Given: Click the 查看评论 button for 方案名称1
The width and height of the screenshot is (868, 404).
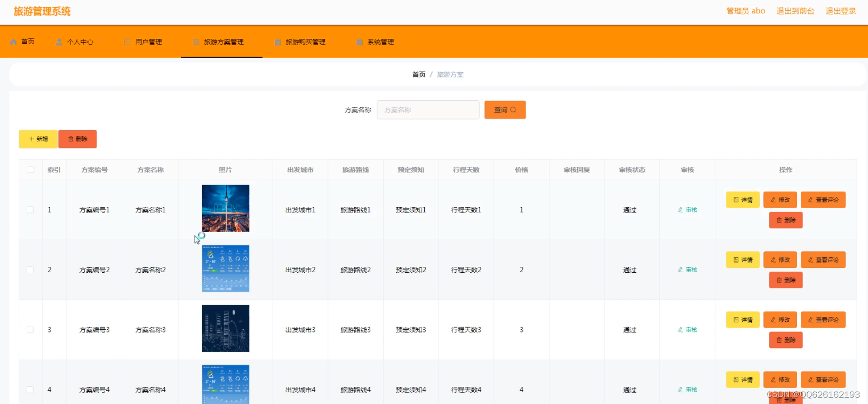Looking at the screenshot, I should coord(823,200).
